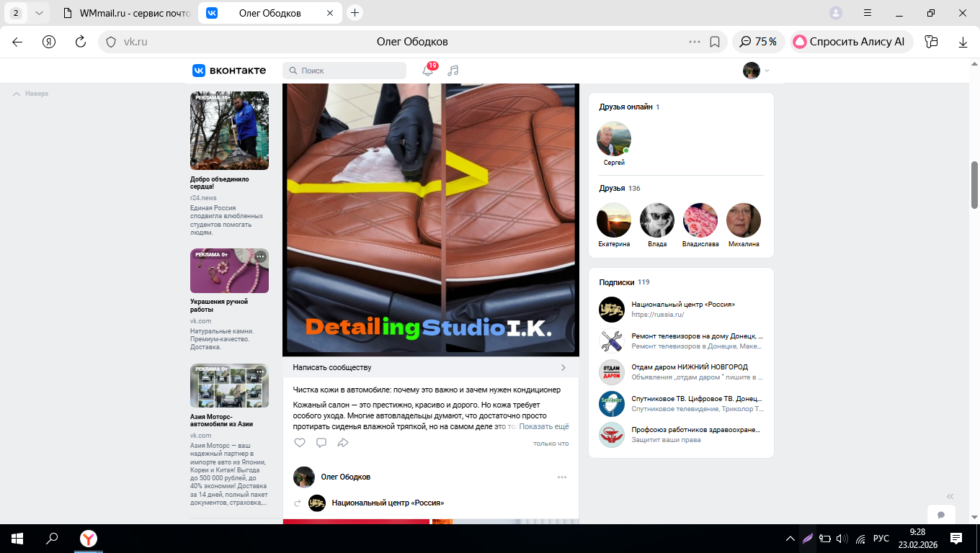Open options for the Азия Моторс ad
The height and width of the screenshot is (553, 980).
tap(260, 372)
